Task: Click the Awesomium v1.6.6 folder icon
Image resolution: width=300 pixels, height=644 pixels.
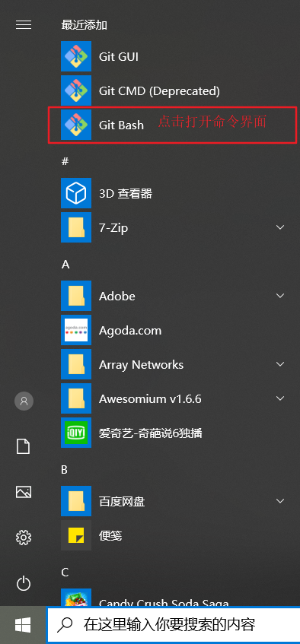Action: click(76, 398)
